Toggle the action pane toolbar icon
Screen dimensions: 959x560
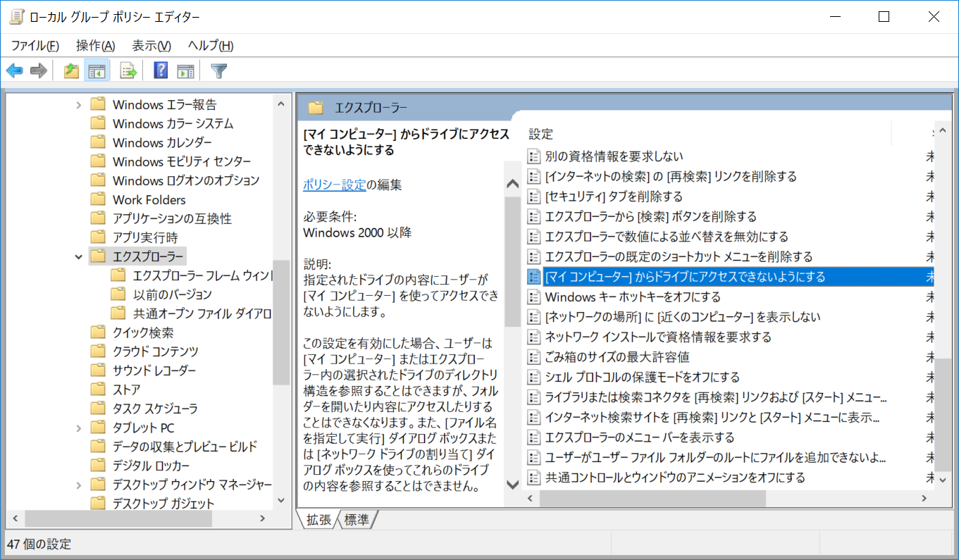coord(185,70)
